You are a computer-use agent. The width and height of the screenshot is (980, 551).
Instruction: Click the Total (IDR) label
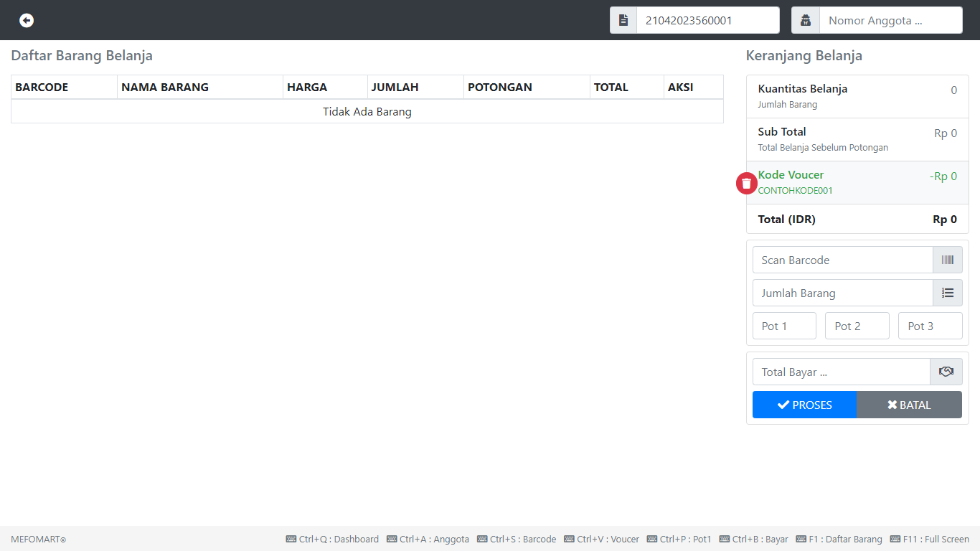(x=787, y=219)
